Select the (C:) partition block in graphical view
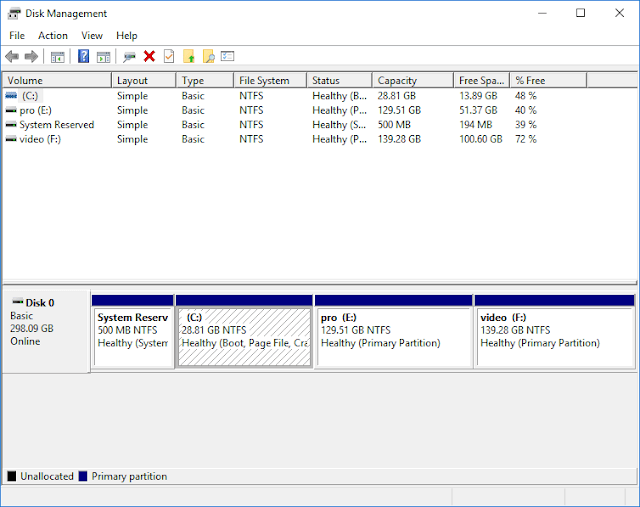The image size is (640, 507). coord(244,331)
